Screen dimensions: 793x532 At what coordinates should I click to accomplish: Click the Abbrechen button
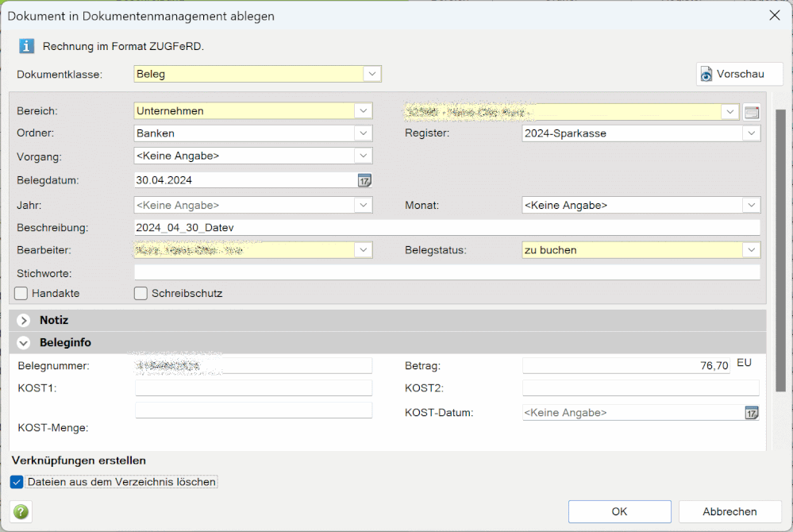[729, 512]
